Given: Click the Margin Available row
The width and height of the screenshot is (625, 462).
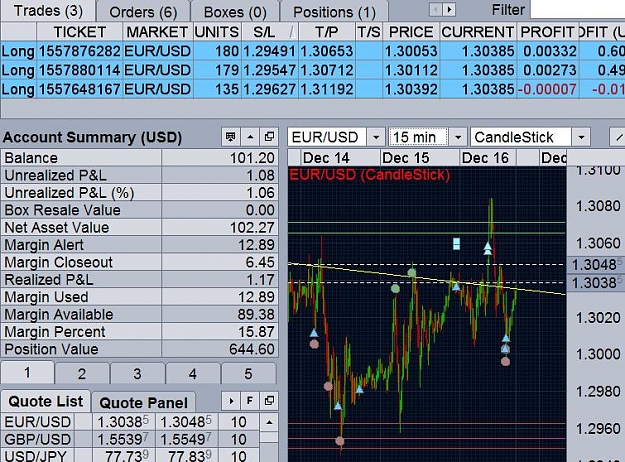Looking at the screenshot, I should click(x=140, y=315).
